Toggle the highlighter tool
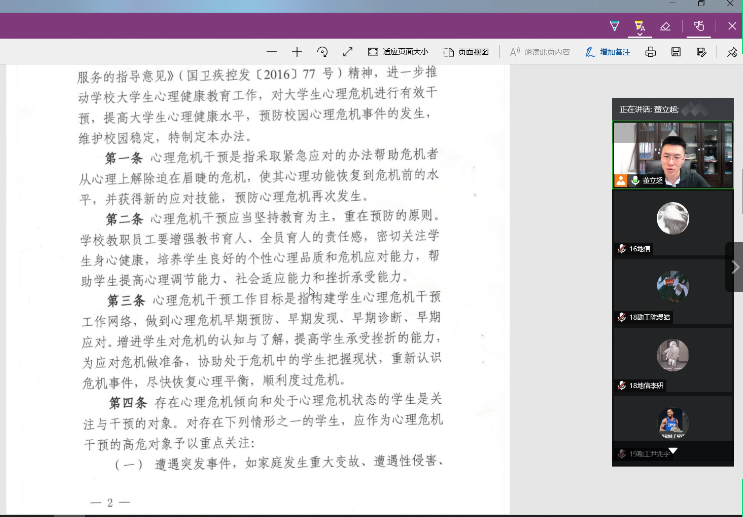Screen dimensions: 743x517 point(640,26)
